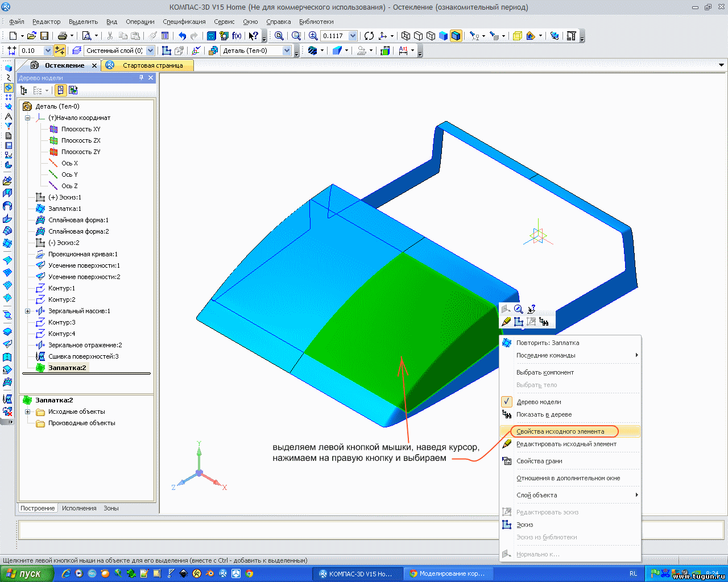Select Заплатка:2 in model tree
Screen dimensions: 728x582
(67, 368)
